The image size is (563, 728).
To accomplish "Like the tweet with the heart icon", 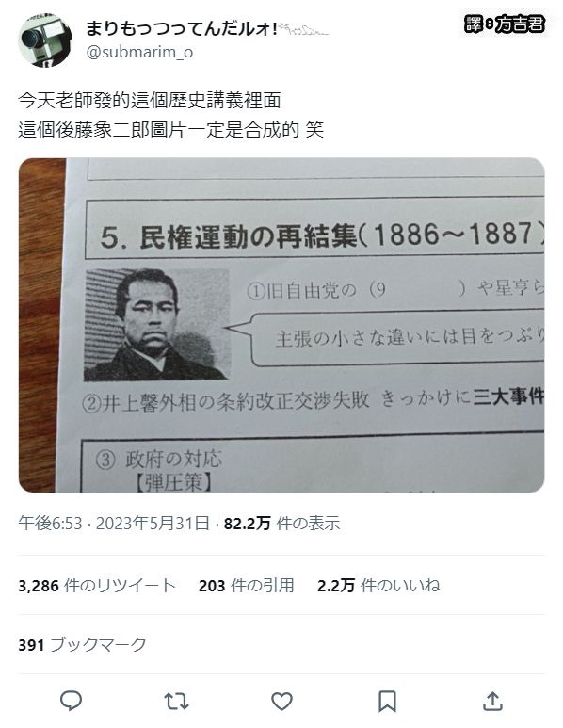I will pyautogui.click(x=281, y=701).
